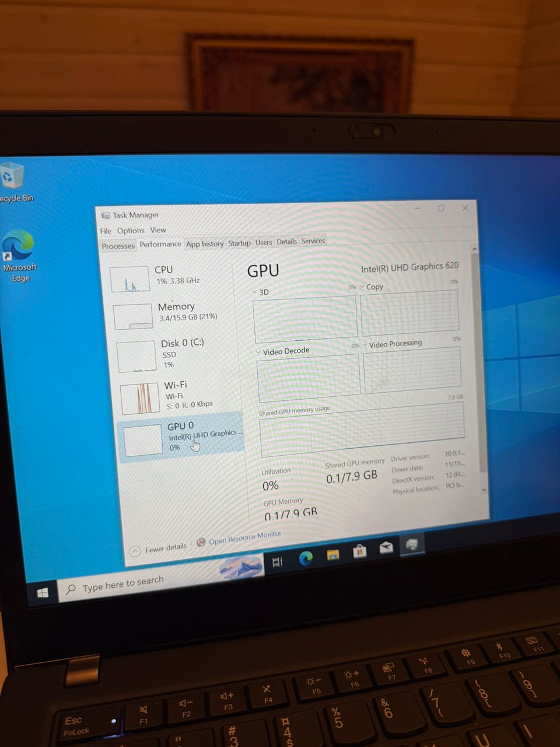
Task: Switch to the Details tab
Action: pos(287,242)
